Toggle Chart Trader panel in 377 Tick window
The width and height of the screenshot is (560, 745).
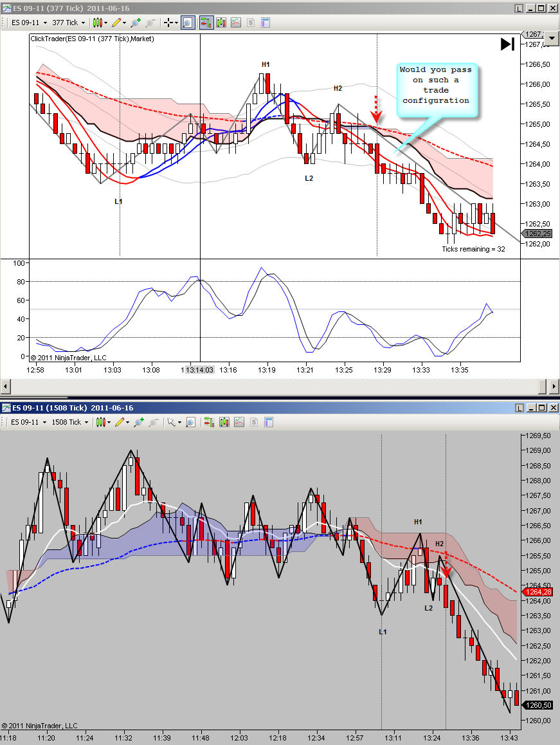[206, 23]
